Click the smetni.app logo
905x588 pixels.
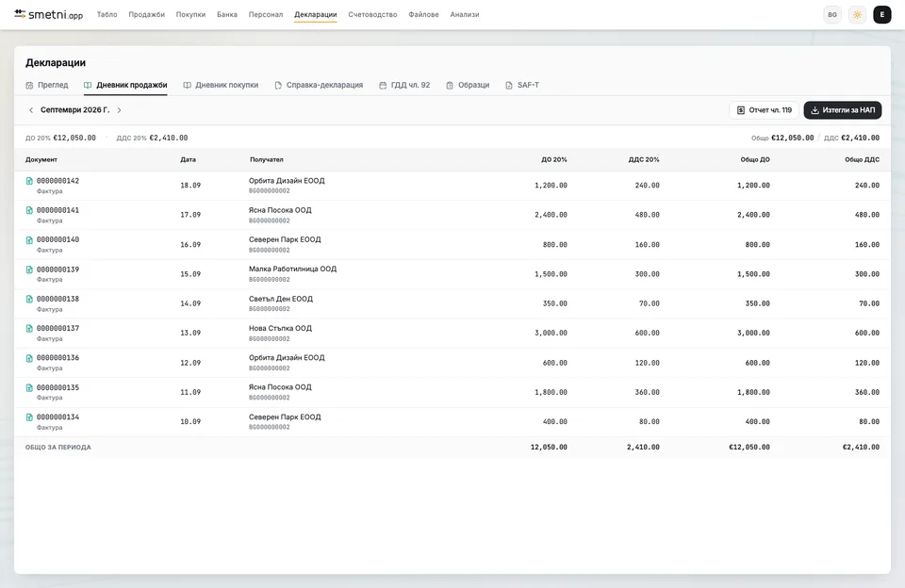click(48, 14)
